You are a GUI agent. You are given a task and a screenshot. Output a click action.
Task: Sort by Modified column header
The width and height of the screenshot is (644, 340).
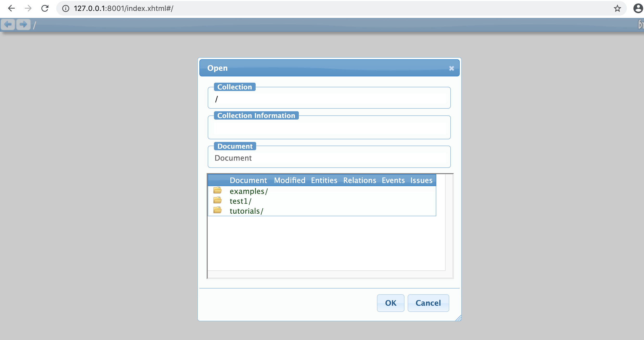pos(289,180)
